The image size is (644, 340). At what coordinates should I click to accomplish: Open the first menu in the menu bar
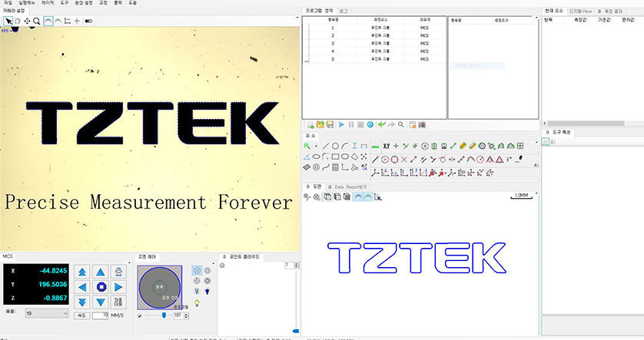pos(8,2)
